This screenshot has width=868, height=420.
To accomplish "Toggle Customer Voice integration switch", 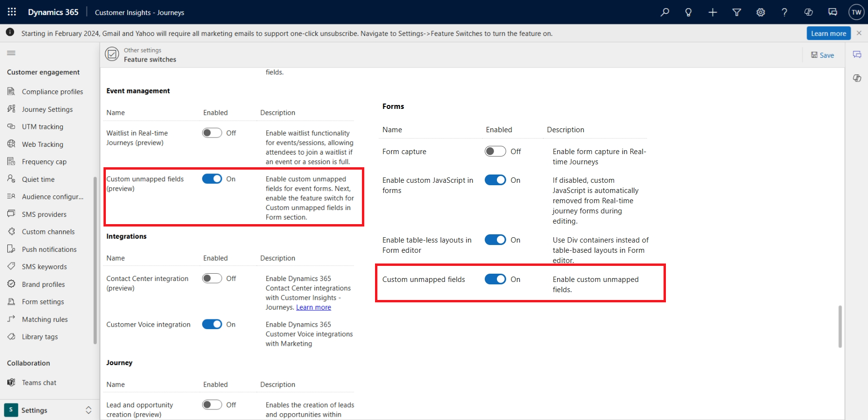I will [x=212, y=324].
